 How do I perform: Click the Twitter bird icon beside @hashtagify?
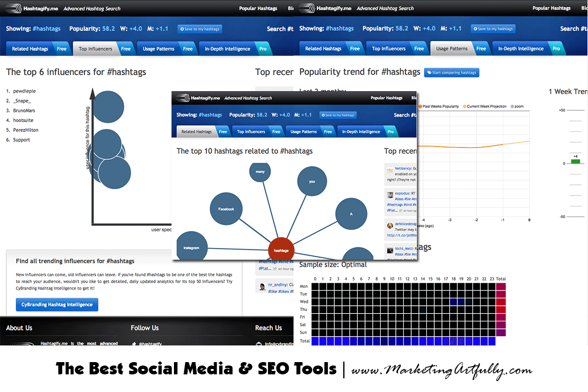tap(134, 344)
